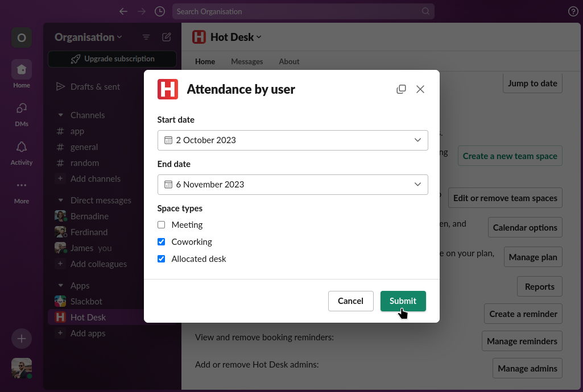Viewport: 583px width, 392px height.
Task: Click Add channels plus entry
Action: click(96, 179)
